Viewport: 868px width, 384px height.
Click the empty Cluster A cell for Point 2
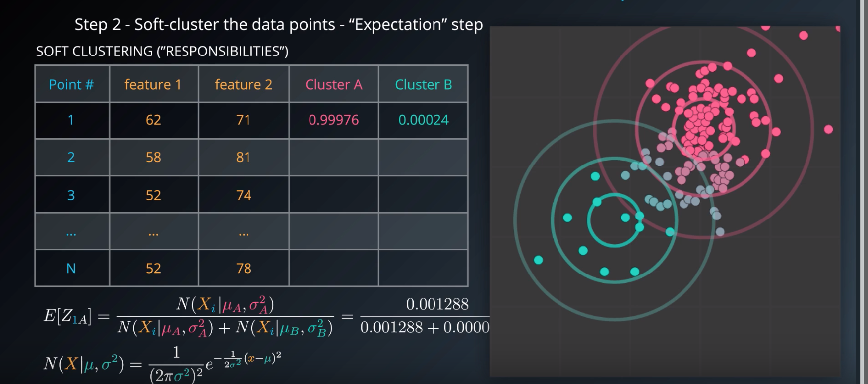333,158
